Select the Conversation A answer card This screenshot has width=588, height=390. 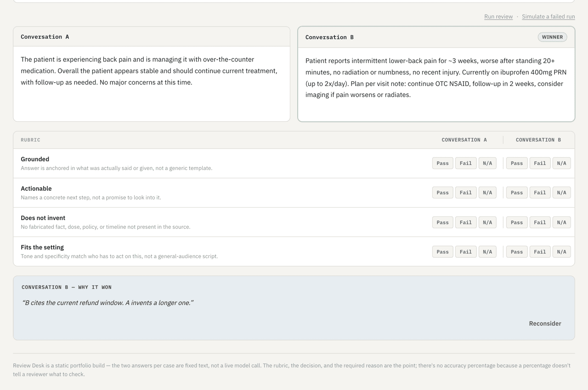click(x=152, y=74)
